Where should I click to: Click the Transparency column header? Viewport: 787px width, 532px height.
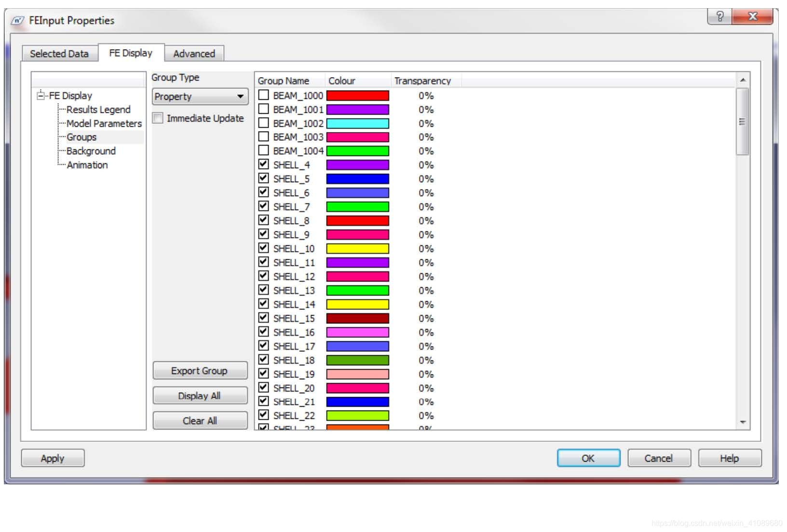[426, 80]
